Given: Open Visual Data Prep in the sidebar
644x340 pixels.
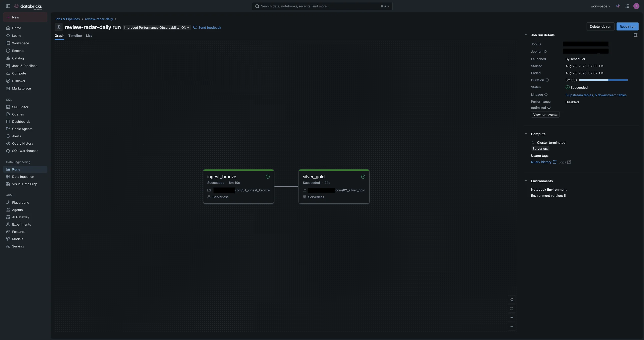Looking at the screenshot, I should 25,184.
